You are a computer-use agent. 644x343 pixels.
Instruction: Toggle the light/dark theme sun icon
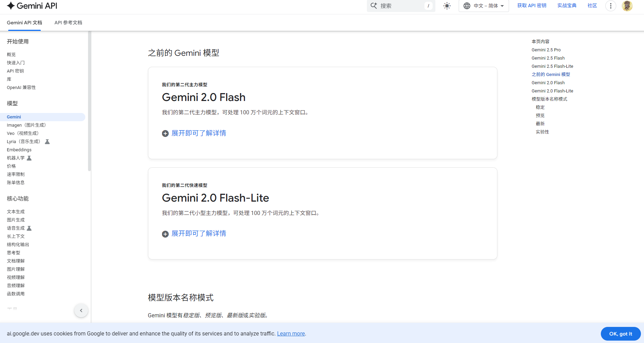tap(447, 6)
